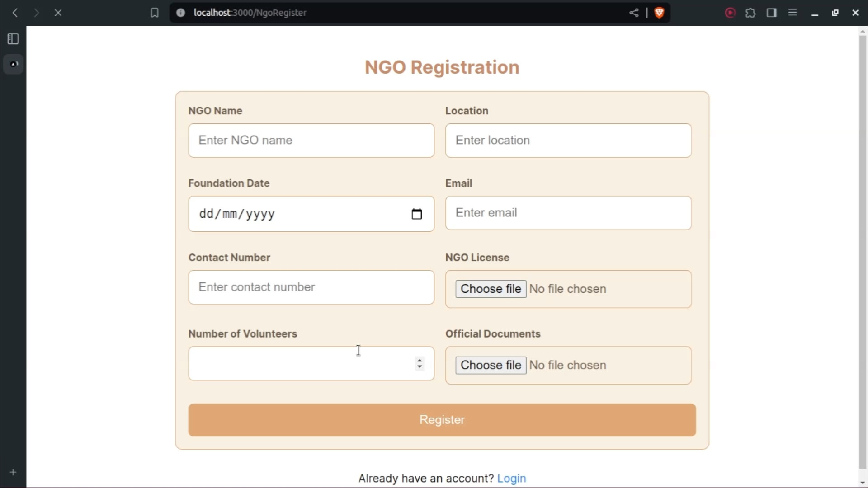Image resolution: width=868 pixels, height=488 pixels.
Task: Choose file for Official Documents
Action: [x=491, y=365]
